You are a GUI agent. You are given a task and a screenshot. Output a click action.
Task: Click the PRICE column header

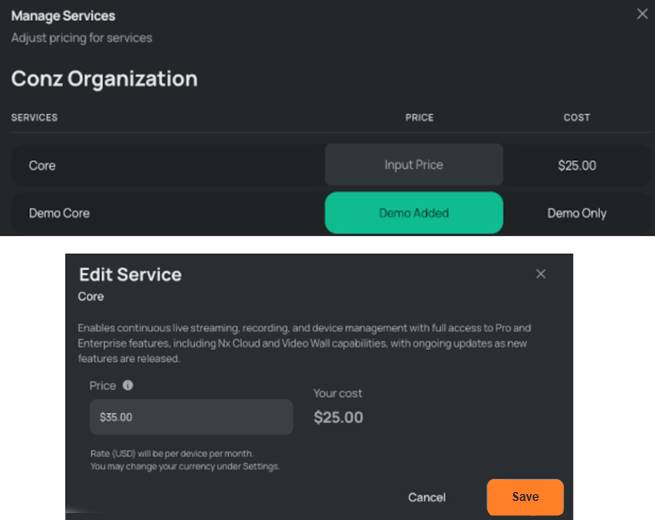(419, 117)
